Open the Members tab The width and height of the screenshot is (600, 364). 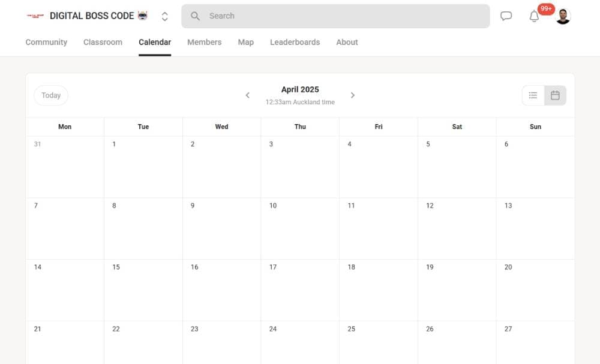205,42
